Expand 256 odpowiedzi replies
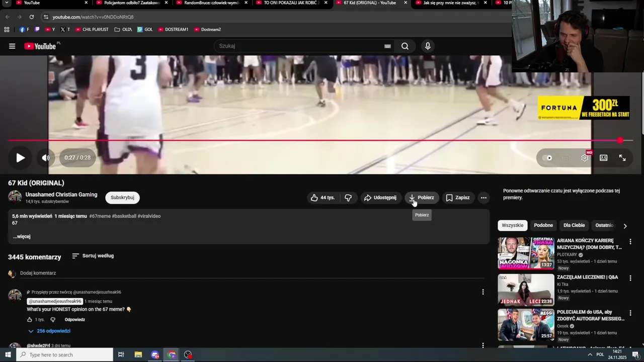The height and width of the screenshot is (362, 644). [49, 331]
